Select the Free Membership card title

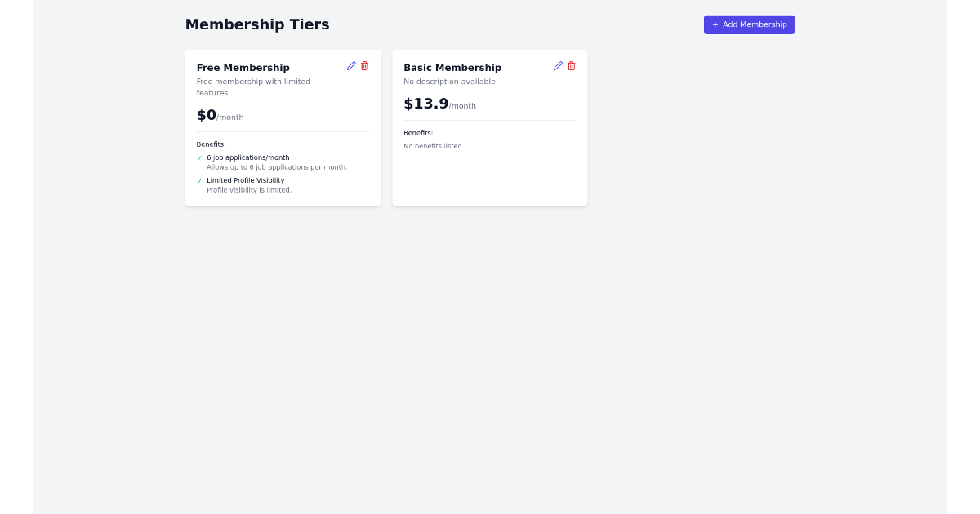pos(243,68)
